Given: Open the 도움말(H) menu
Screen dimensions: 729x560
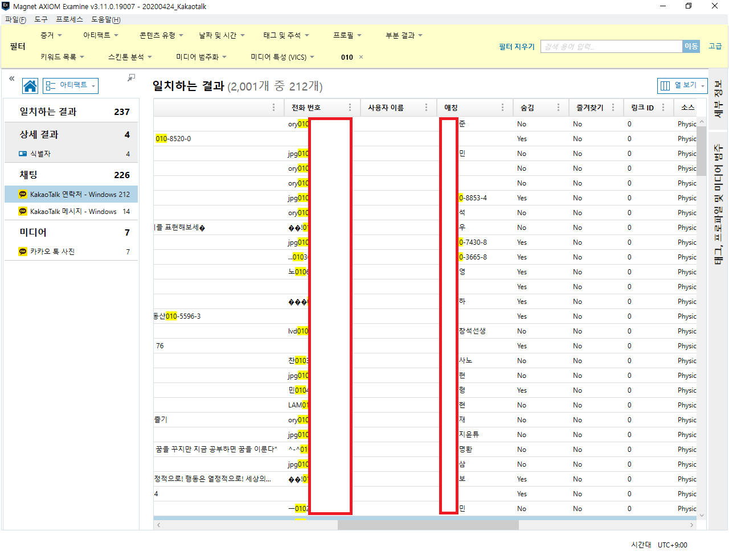Looking at the screenshot, I should [106, 19].
